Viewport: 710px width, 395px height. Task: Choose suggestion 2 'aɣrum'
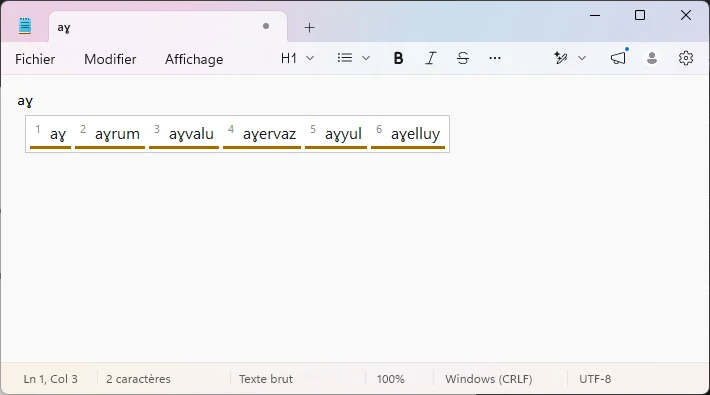pyautogui.click(x=110, y=134)
